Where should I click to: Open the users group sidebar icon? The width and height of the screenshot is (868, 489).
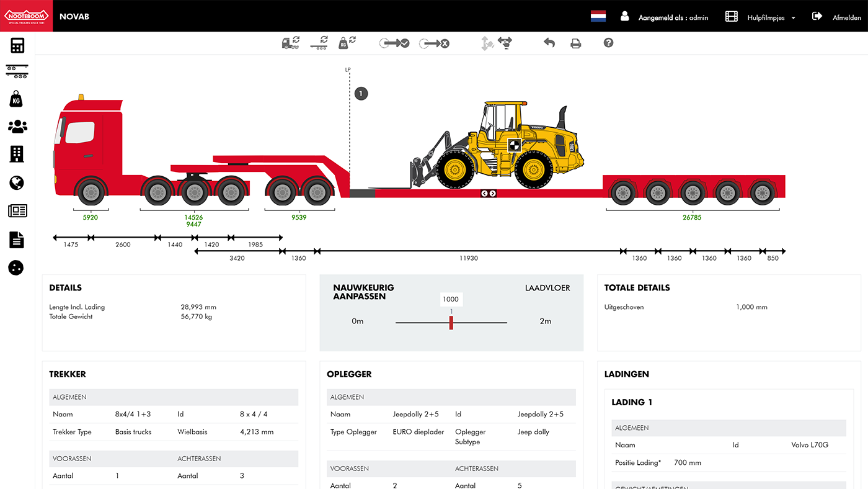pos(17,127)
